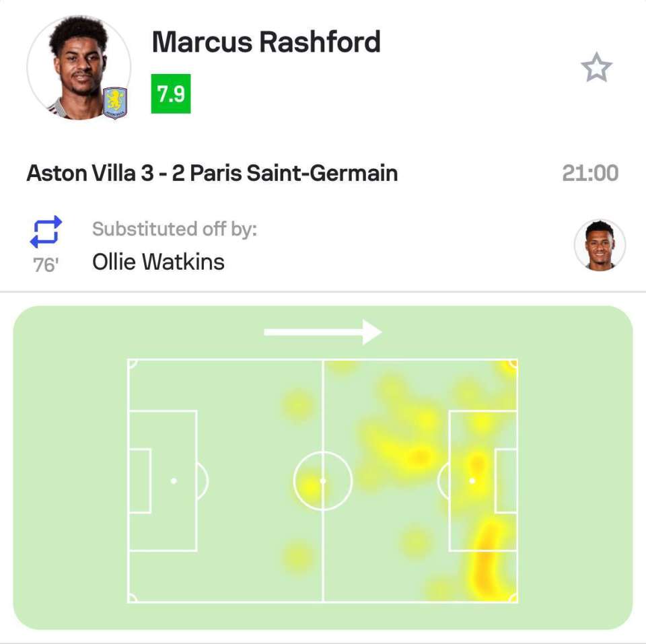Screen dimensions: 646x644
Task: Click the right penalty spot on pitch
Action: [x=472, y=481]
